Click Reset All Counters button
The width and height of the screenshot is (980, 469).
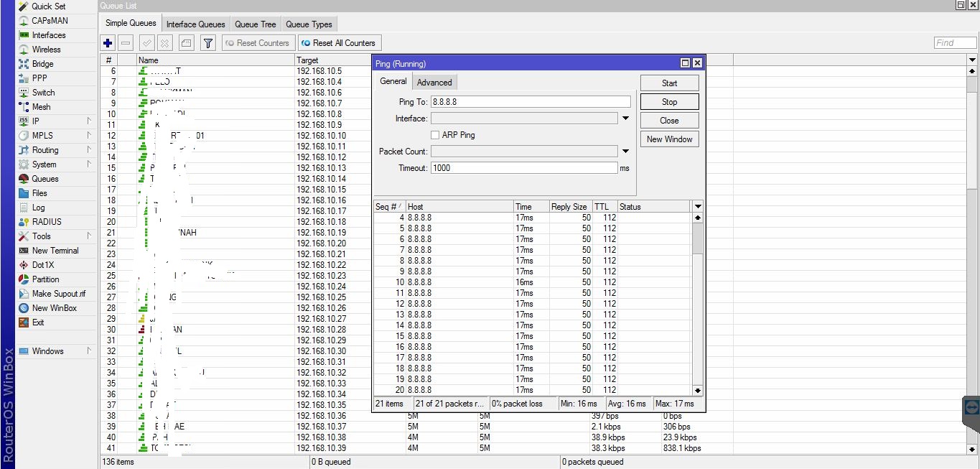(x=339, y=43)
